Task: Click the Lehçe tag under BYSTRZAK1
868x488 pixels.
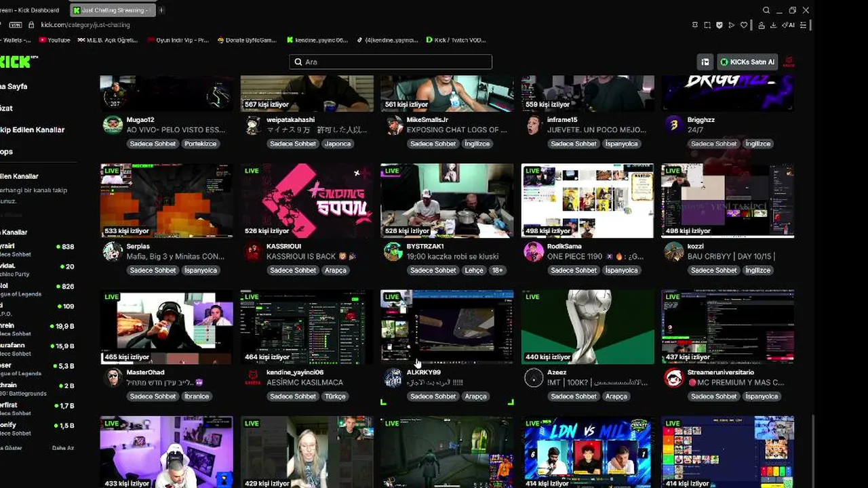Action: (x=474, y=270)
